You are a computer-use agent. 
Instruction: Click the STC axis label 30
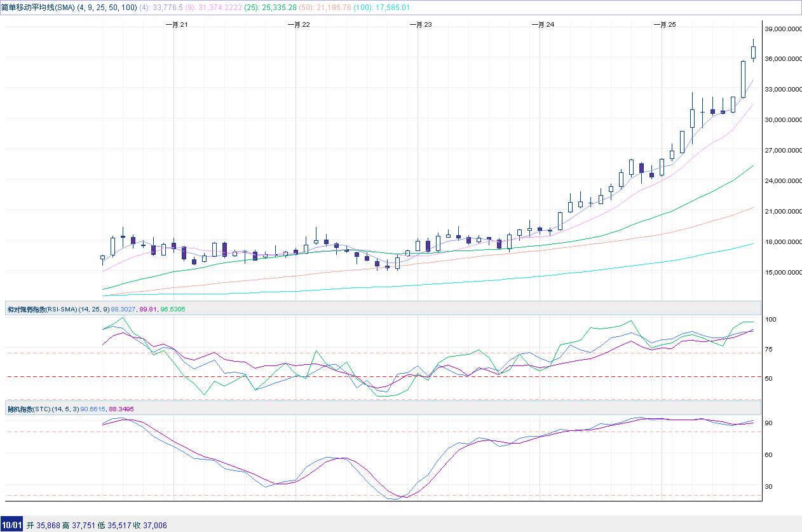click(769, 487)
